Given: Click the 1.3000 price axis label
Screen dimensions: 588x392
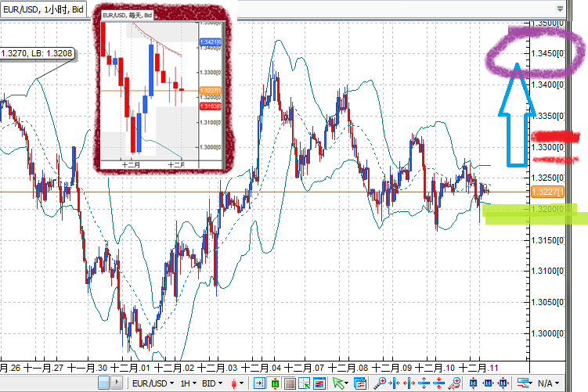Looking at the screenshot, I should click(x=548, y=333).
